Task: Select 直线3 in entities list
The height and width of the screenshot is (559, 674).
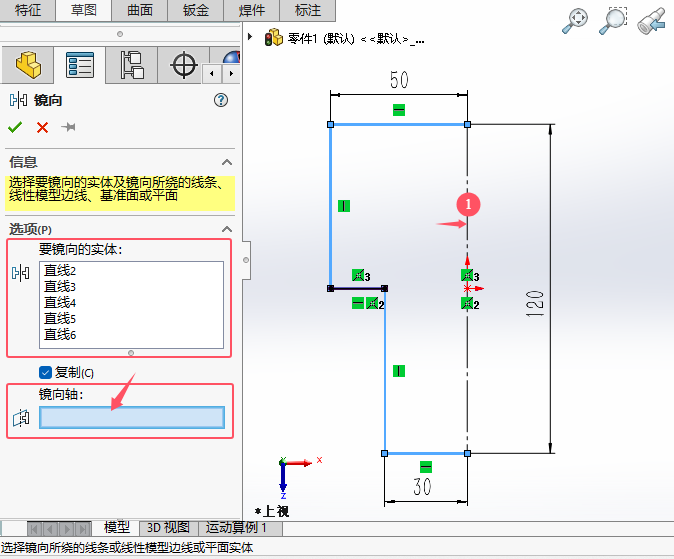Action: pos(60,287)
